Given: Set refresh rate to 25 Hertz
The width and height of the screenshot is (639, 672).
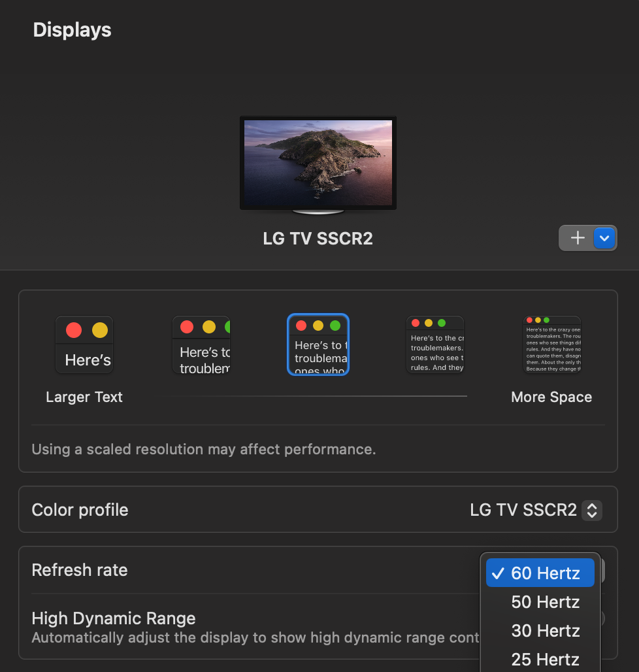Looking at the screenshot, I should [x=545, y=660].
